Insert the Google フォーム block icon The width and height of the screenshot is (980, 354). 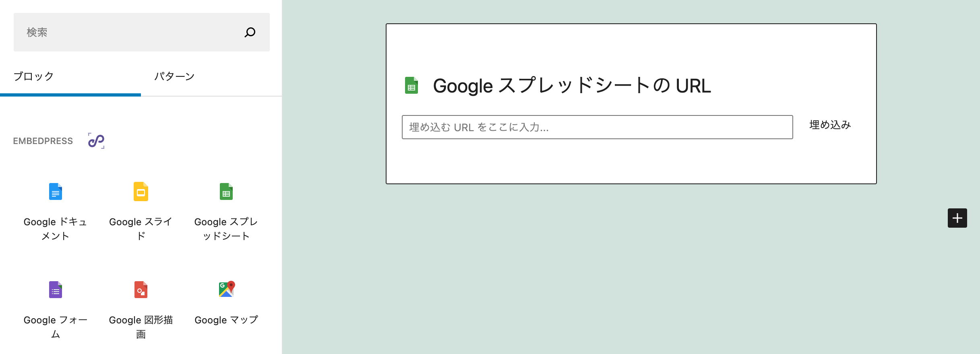56,290
